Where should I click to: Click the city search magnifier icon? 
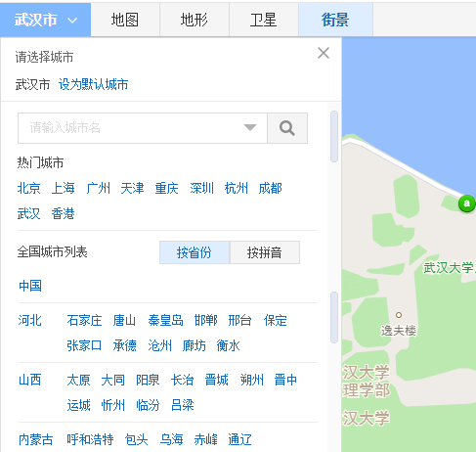pyautogui.click(x=287, y=128)
